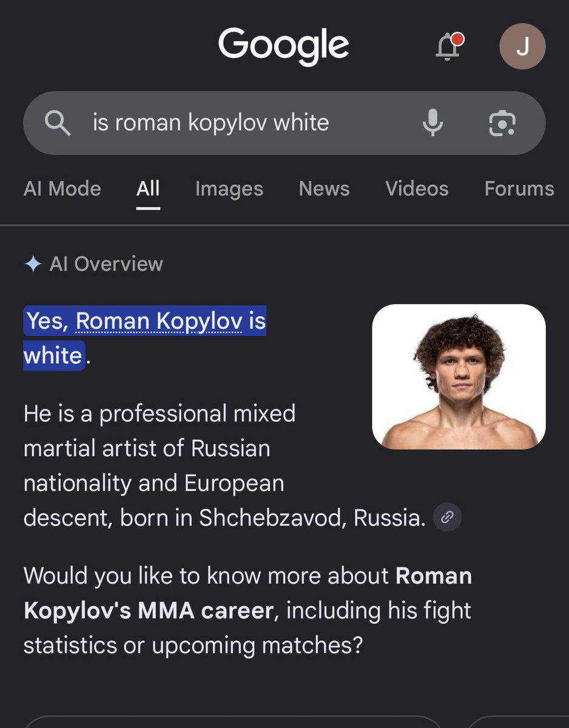Follow the underlined Roman Kopylov link
This screenshot has width=569, height=728.
tap(159, 321)
